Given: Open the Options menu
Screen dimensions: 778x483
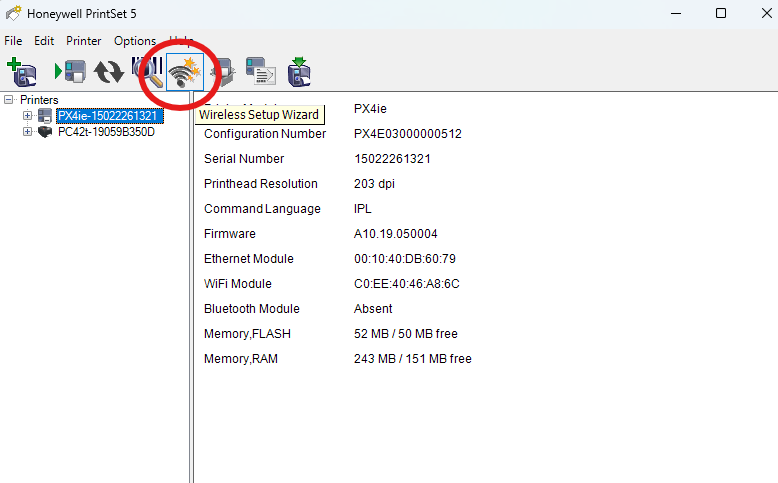Looking at the screenshot, I should pos(135,41).
